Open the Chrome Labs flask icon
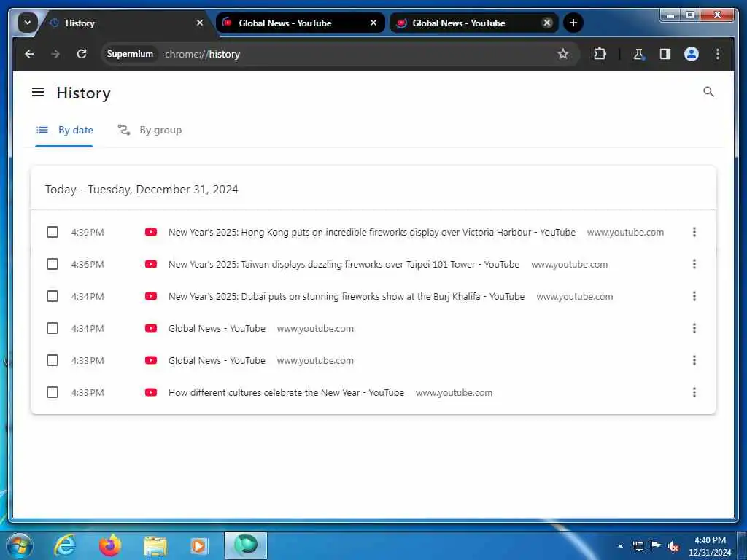The height and width of the screenshot is (560, 747). coord(638,54)
